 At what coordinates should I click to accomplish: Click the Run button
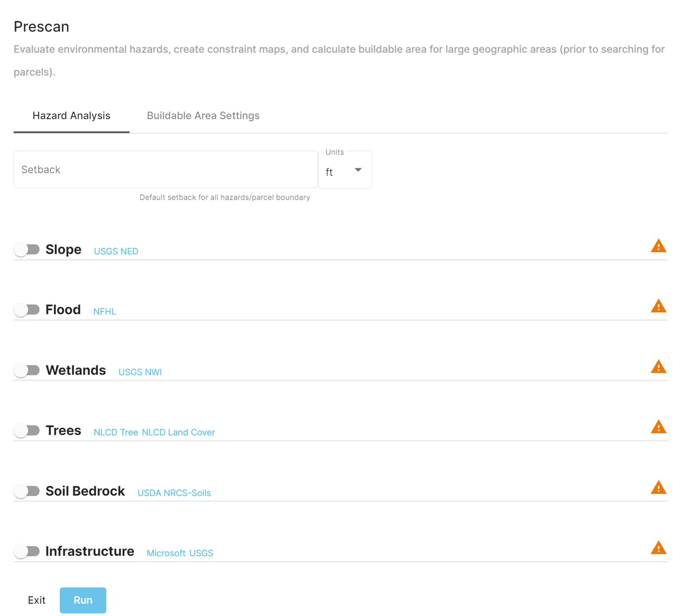[83, 600]
